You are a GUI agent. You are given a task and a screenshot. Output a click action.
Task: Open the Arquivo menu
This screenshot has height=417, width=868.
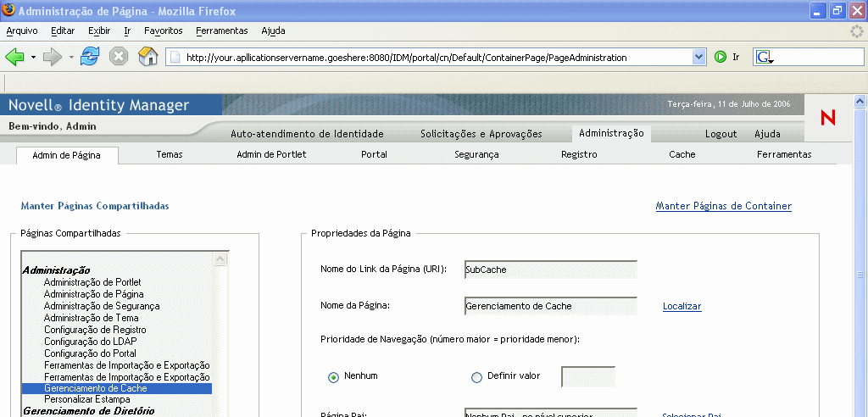tap(22, 31)
